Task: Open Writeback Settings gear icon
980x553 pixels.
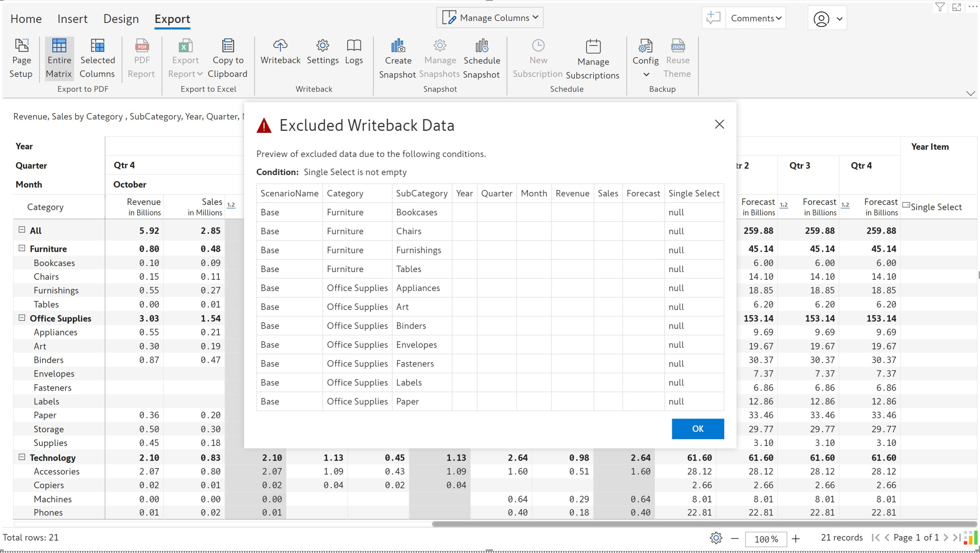Action: point(322,46)
